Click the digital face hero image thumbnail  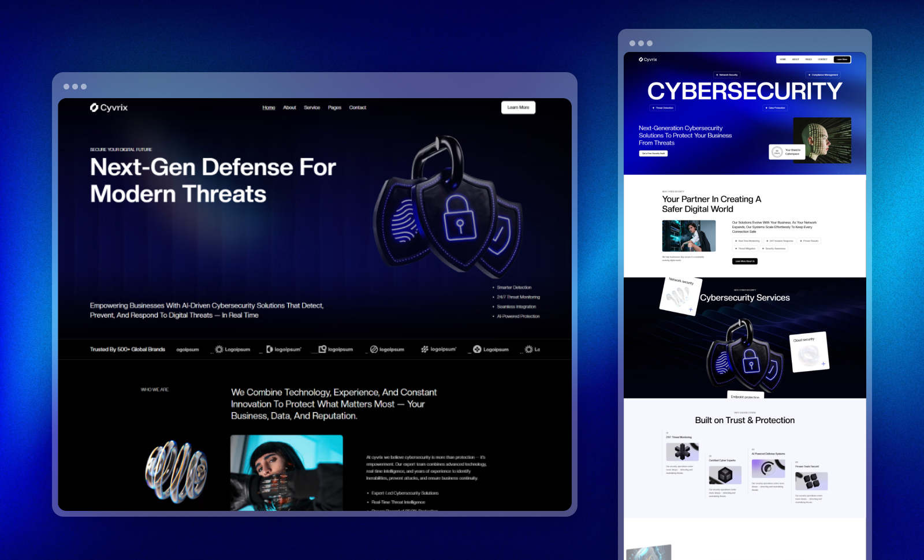click(822, 140)
